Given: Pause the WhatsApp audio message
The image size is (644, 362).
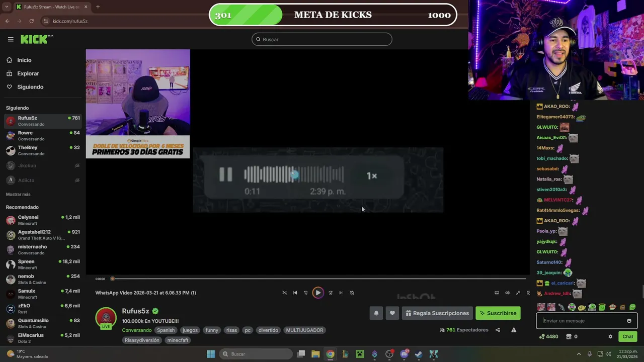Looking at the screenshot, I should pyautogui.click(x=226, y=174).
